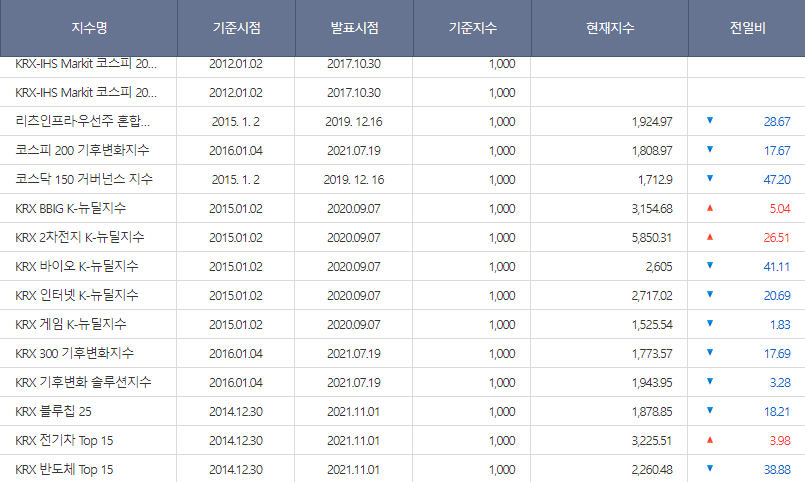Screen dimensions: 805x482
Task: Sort by the 지수명 column header
Action: [89, 28]
